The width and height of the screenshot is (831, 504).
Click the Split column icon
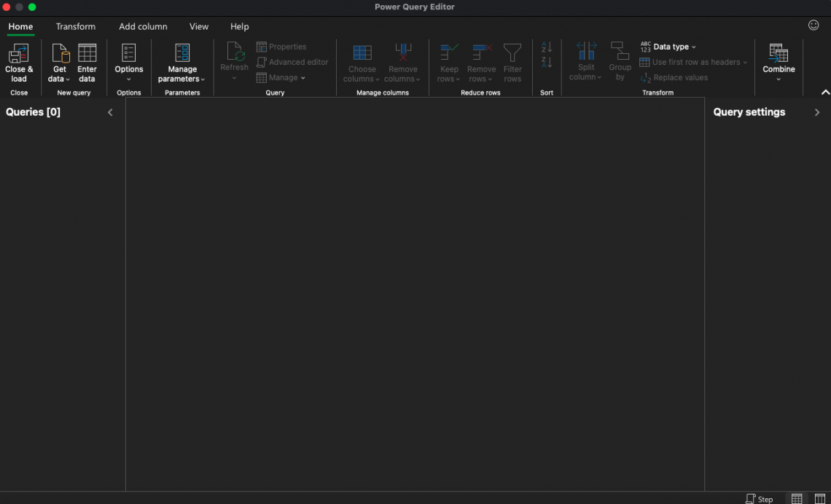(x=587, y=52)
